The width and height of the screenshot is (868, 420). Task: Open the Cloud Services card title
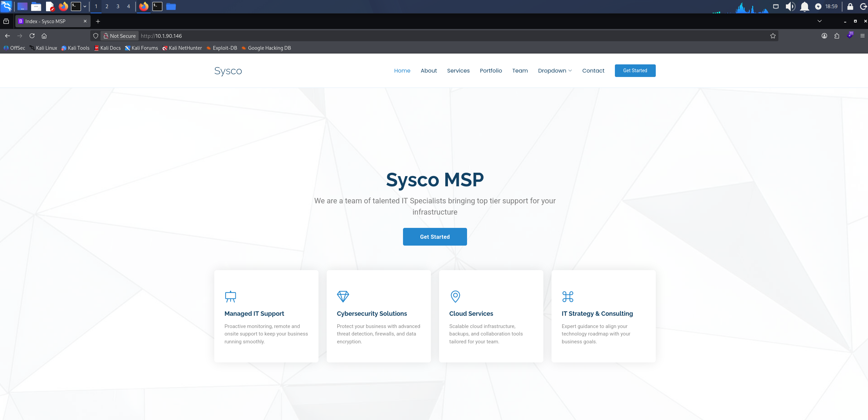[471, 313]
